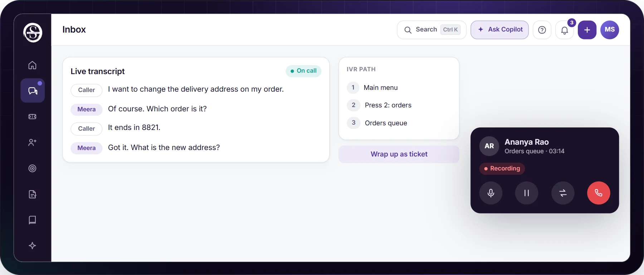This screenshot has width=644, height=275.
Task: Click the Ask Copilot button
Action: tap(500, 30)
